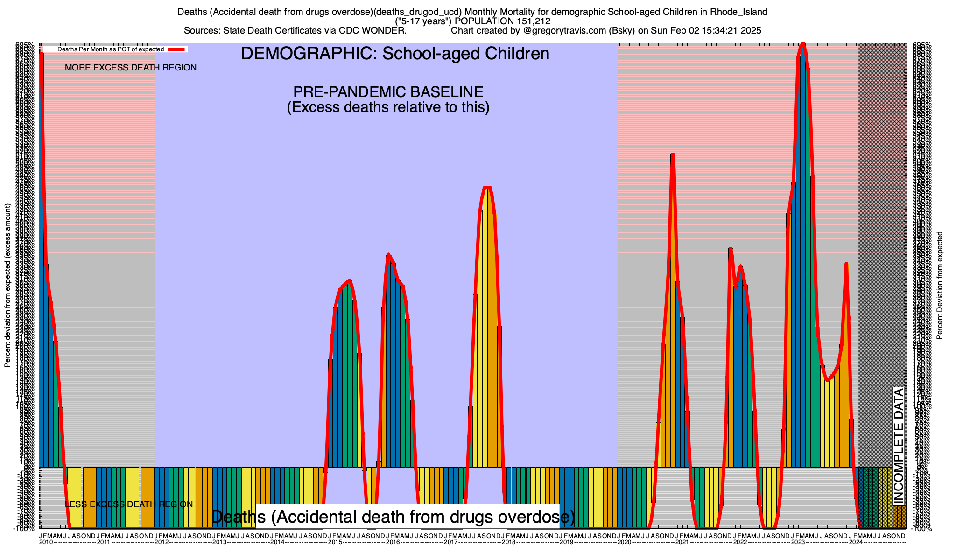956x560 pixels.
Task: Click the 2024 year label on x-axis
Action: pyautogui.click(x=856, y=542)
